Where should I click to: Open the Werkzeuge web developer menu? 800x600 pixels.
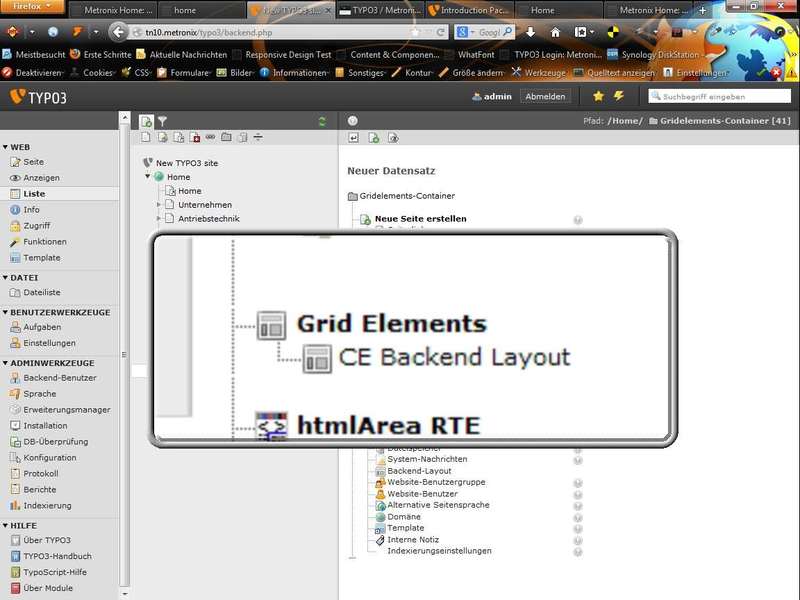pyautogui.click(x=539, y=73)
